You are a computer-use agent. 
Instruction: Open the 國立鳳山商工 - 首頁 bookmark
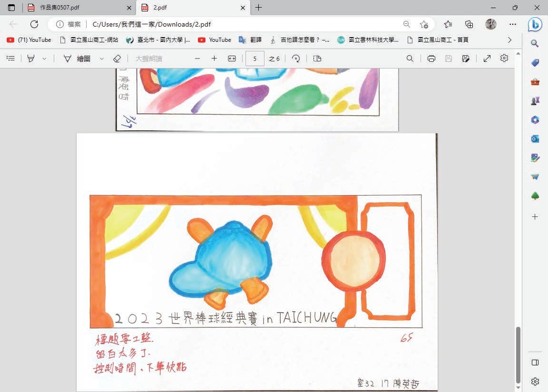[438, 40]
